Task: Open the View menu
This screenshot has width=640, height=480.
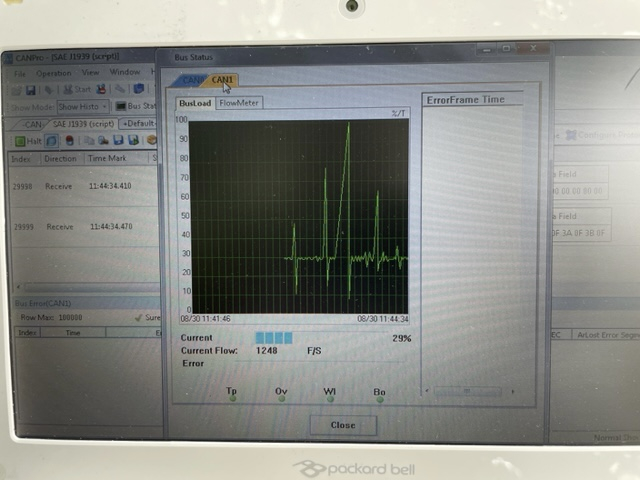Action: coord(90,73)
